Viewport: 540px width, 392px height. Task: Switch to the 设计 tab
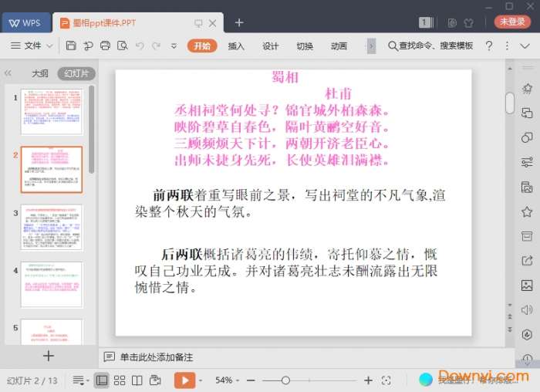click(x=270, y=46)
